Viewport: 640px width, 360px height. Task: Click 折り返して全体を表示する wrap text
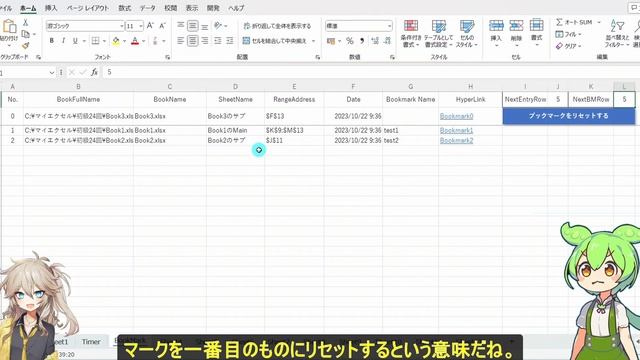(277, 26)
